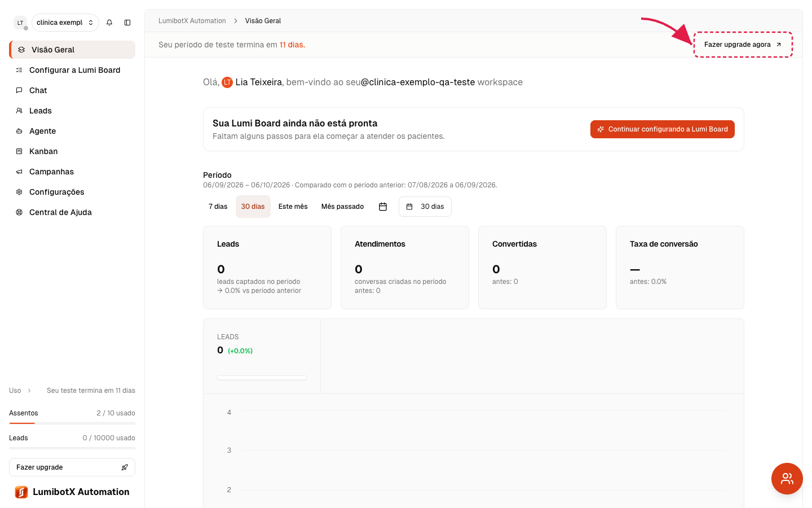Image resolution: width=812 pixels, height=508 pixels.
Task: Open the floating support chat button
Action: (x=787, y=479)
